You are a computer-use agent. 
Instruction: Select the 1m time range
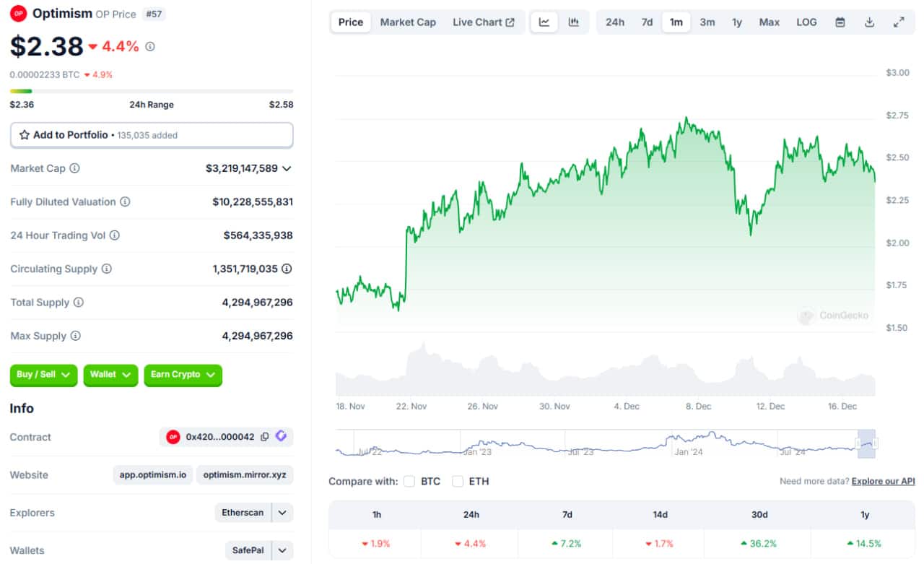pos(676,22)
